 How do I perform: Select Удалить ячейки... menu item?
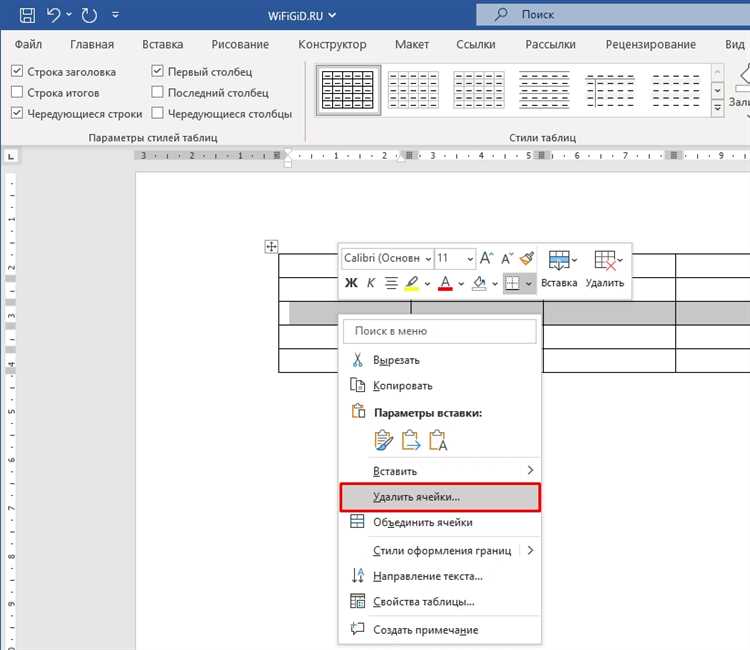click(x=440, y=497)
